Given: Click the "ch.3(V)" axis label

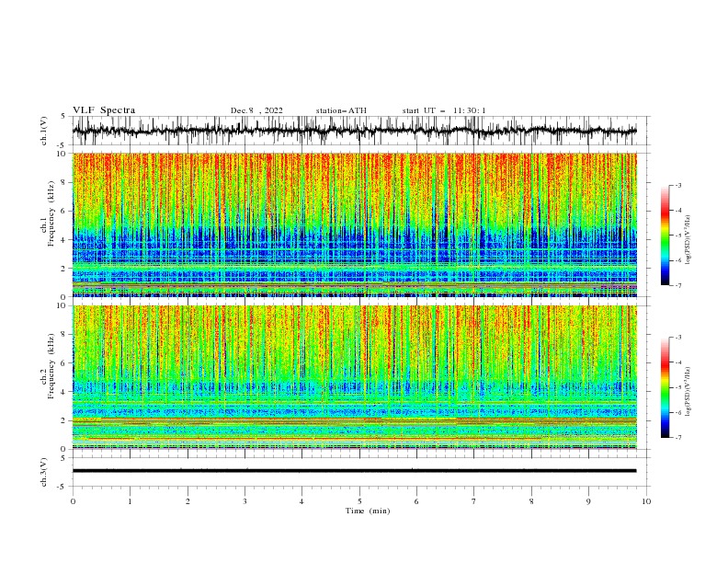Looking at the screenshot, I should (44, 472).
